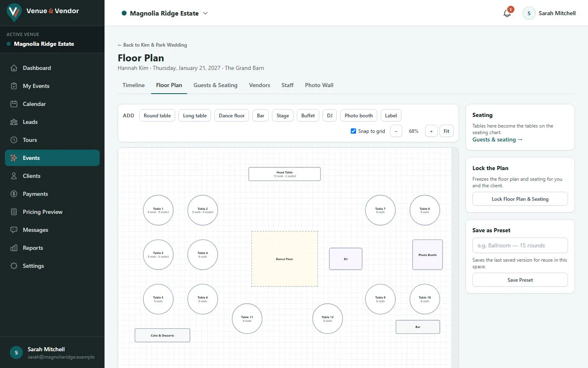Open the notifications bell
The height and width of the screenshot is (368, 588).
(507, 13)
